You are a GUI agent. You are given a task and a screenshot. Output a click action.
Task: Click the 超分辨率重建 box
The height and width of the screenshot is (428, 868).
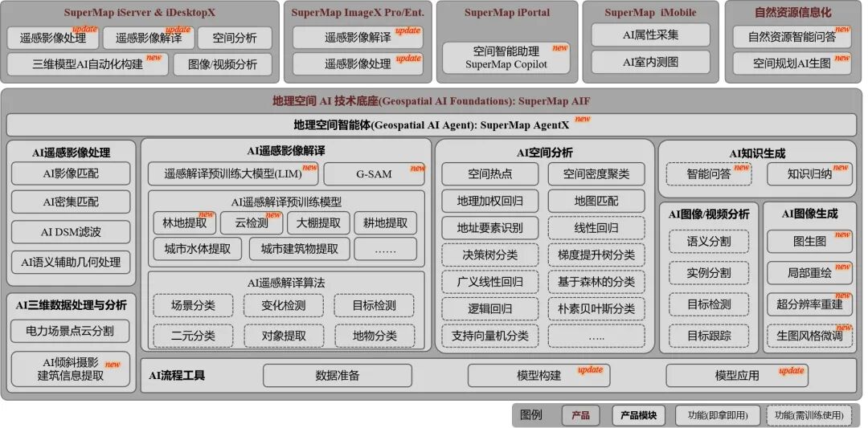point(809,304)
